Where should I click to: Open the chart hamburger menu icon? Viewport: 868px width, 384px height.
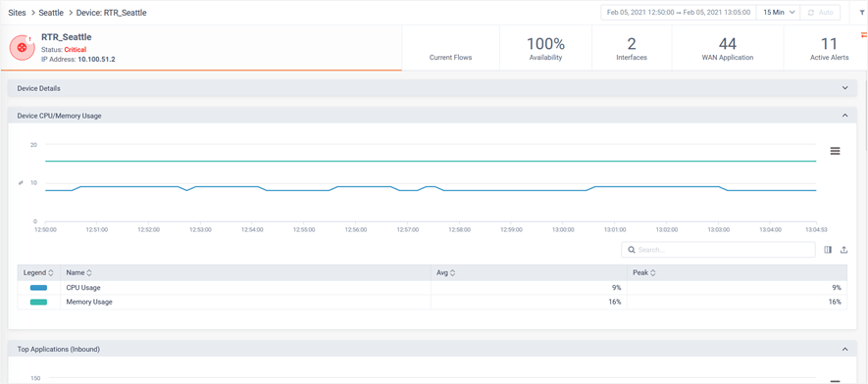coord(836,151)
